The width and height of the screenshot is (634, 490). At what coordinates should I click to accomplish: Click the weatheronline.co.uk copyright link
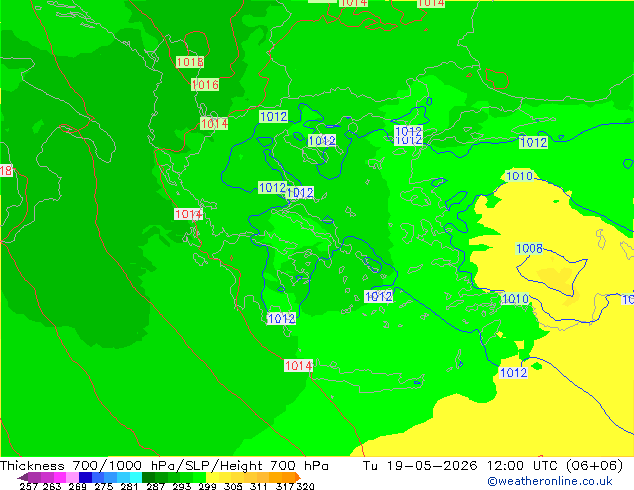point(550,481)
